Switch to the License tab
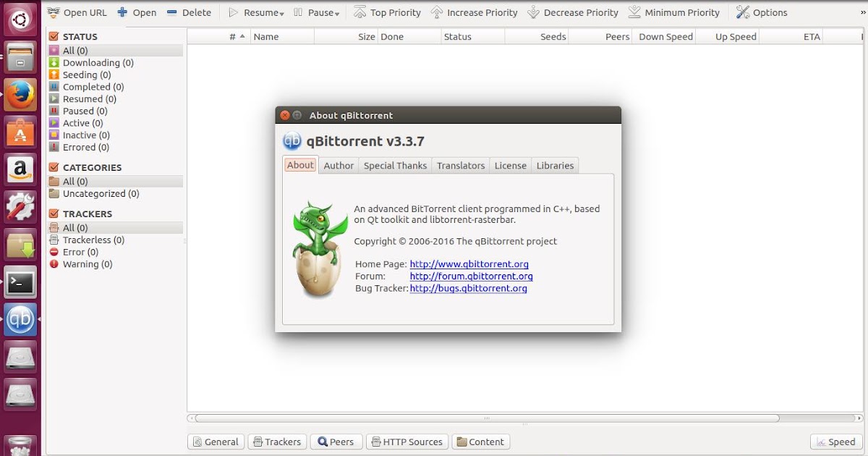Screen dimensions: 868x456 (511, 166)
